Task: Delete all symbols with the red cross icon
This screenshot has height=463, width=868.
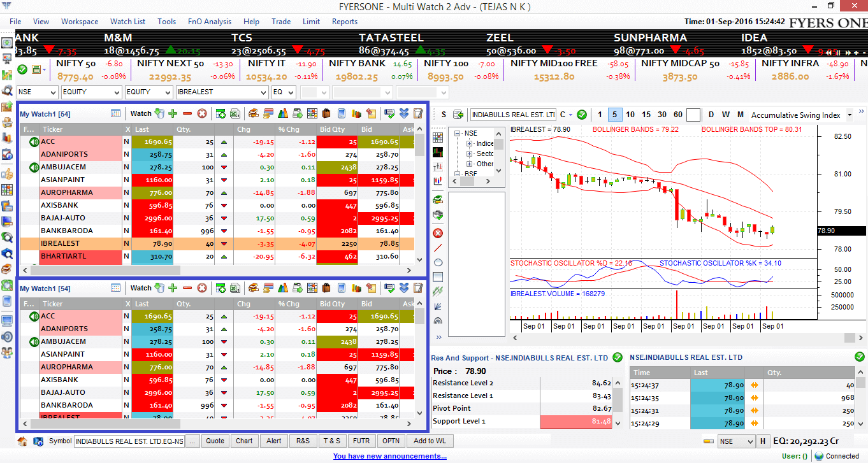Action: (203, 112)
